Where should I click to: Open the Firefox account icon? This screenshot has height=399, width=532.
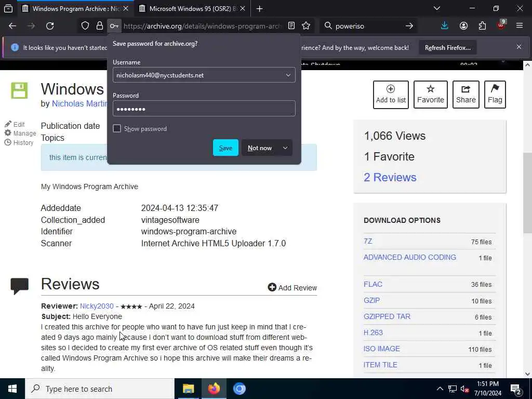click(x=463, y=26)
